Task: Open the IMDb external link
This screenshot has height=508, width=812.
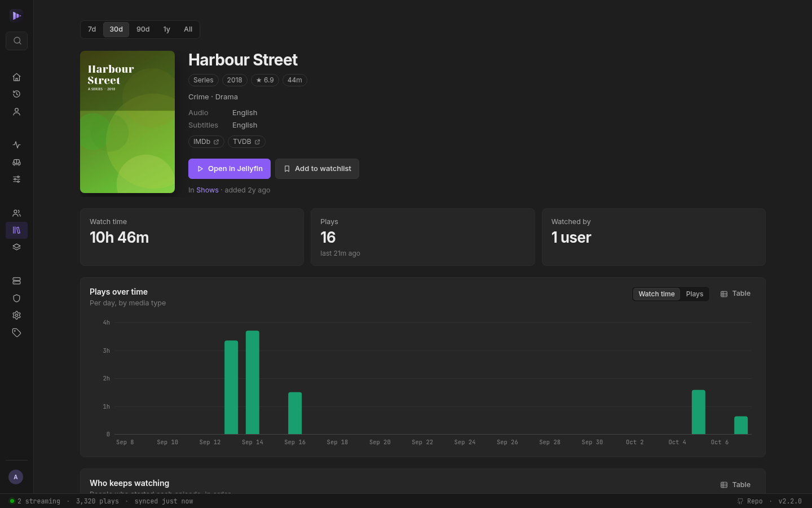Action: tap(206, 142)
